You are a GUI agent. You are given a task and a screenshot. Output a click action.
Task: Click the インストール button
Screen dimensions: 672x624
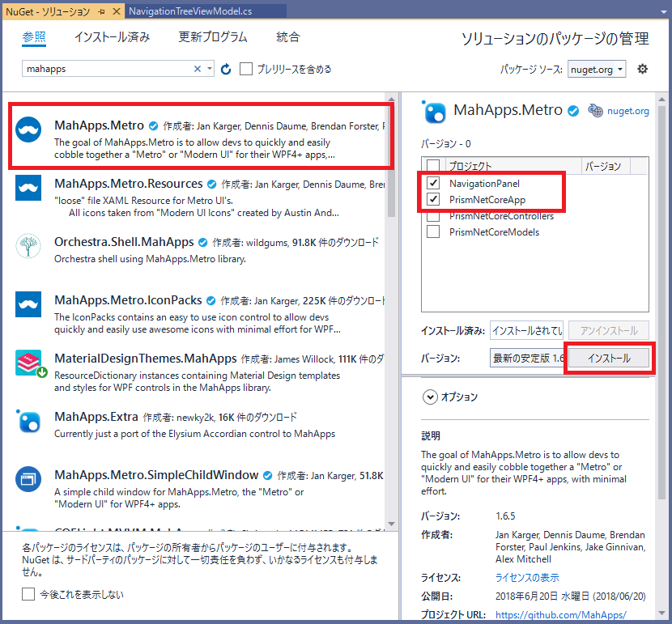(x=609, y=358)
